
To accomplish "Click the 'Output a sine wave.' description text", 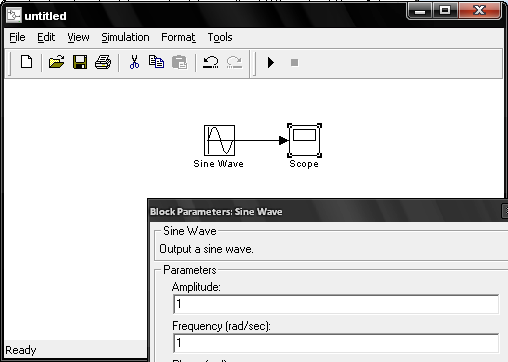I will click(x=206, y=249).
